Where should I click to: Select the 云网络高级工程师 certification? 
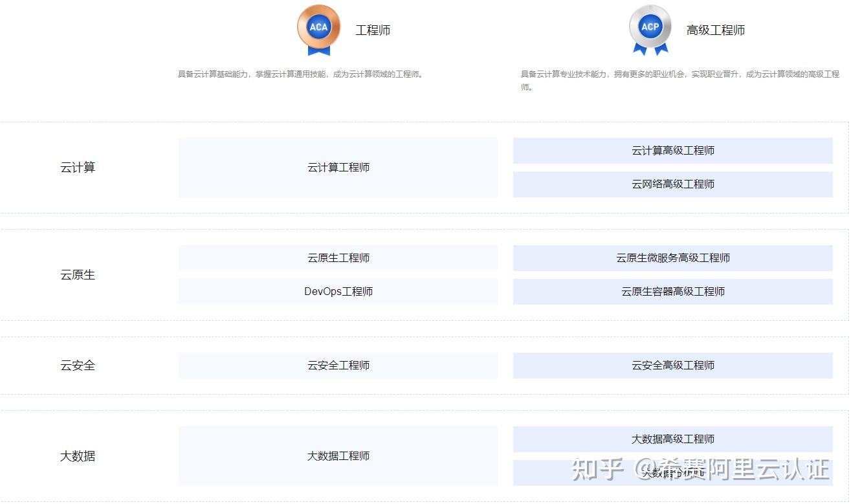[673, 184]
